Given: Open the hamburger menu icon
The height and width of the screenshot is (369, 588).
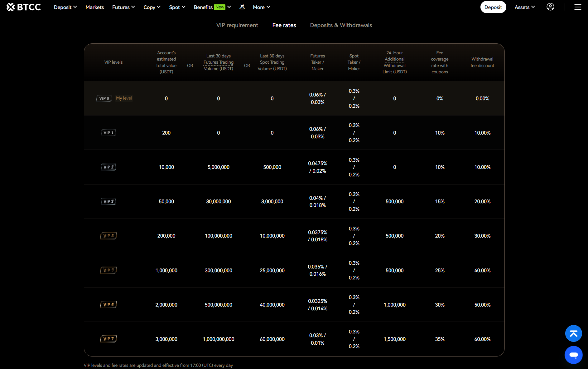Looking at the screenshot, I should 578,7.
